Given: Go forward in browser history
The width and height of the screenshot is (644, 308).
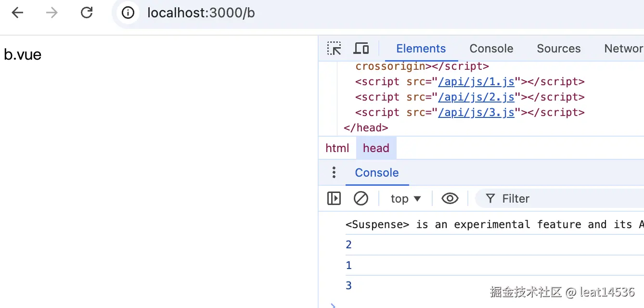Looking at the screenshot, I should pos(52,13).
